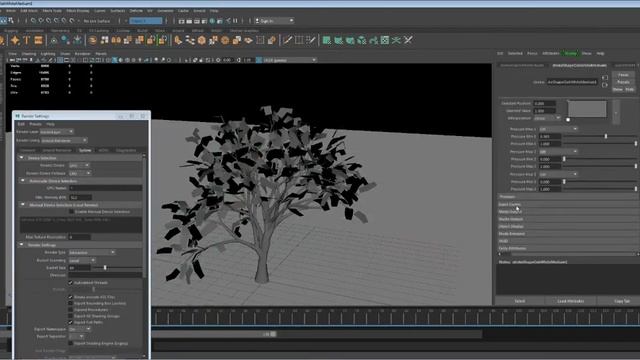Click the green checker-pattern UV icon
The image size is (640, 360).
point(385,40)
